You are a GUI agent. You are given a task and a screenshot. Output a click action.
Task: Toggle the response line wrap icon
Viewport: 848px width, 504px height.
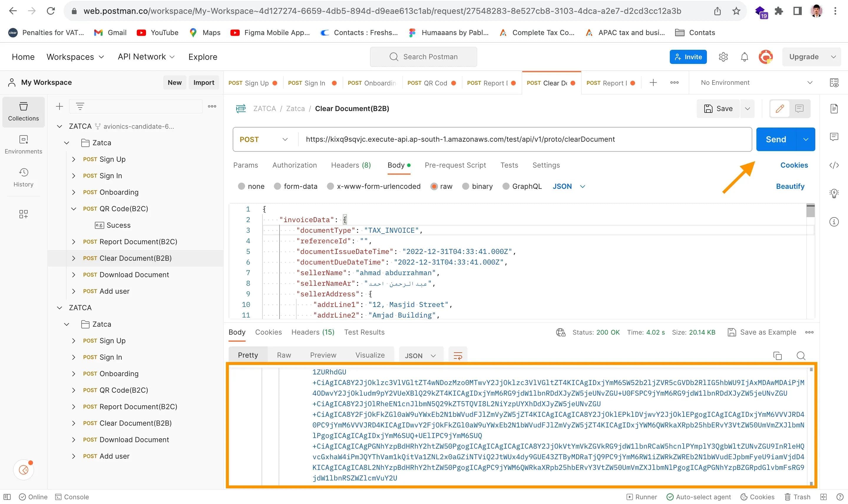pos(457,356)
